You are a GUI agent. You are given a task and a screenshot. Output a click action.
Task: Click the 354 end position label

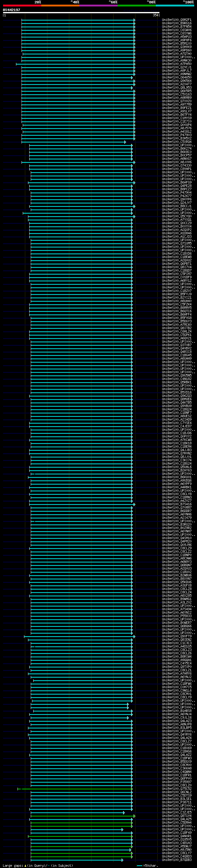(x=155, y=15)
